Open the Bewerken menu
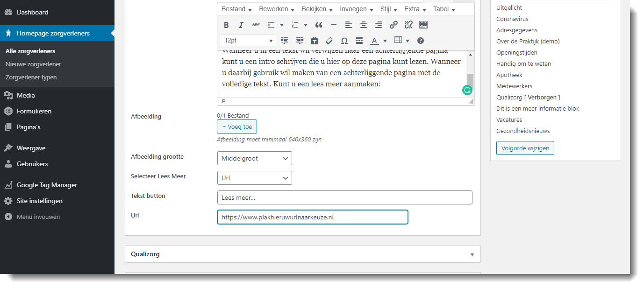 pos(277,9)
